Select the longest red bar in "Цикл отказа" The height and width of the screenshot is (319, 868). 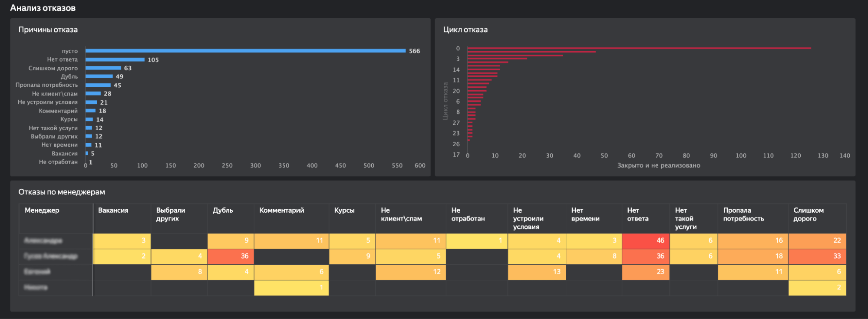click(x=639, y=48)
